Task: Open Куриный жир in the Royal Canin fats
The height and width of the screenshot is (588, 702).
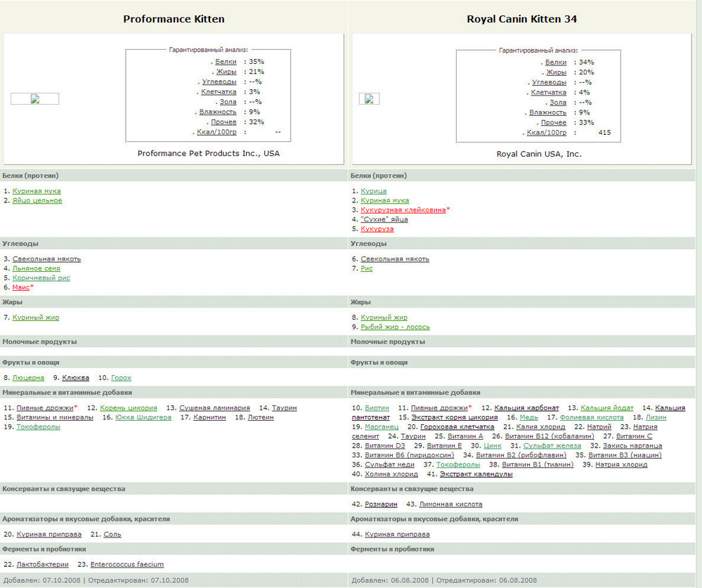Action: point(384,318)
